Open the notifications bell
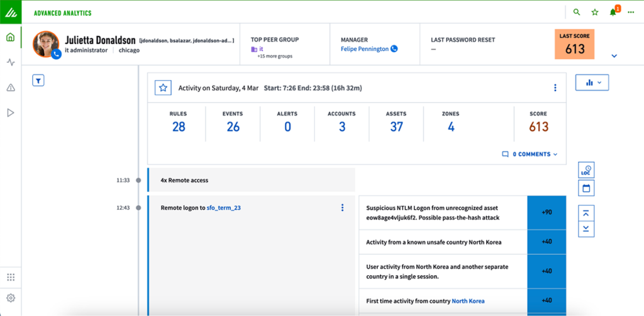The image size is (644, 316). pos(613,12)
